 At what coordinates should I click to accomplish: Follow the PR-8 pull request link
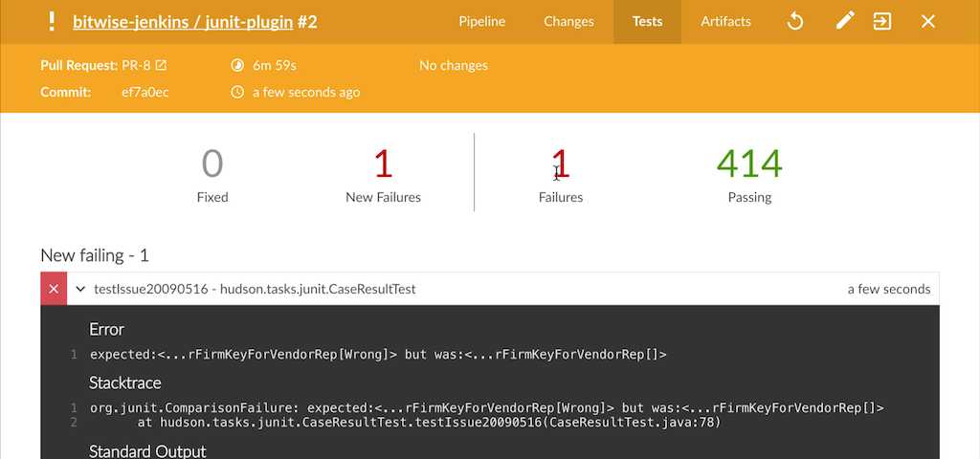pos(136,66)
